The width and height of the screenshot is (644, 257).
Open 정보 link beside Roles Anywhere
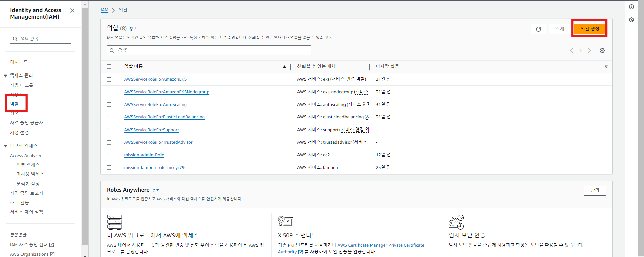(156, 190)
